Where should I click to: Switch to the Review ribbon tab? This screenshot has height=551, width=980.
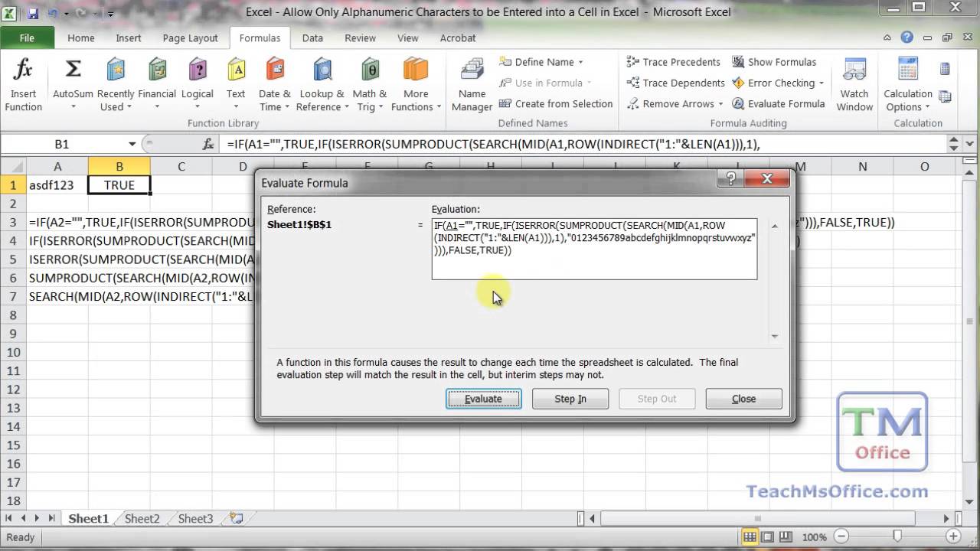[x=360, y=37]
